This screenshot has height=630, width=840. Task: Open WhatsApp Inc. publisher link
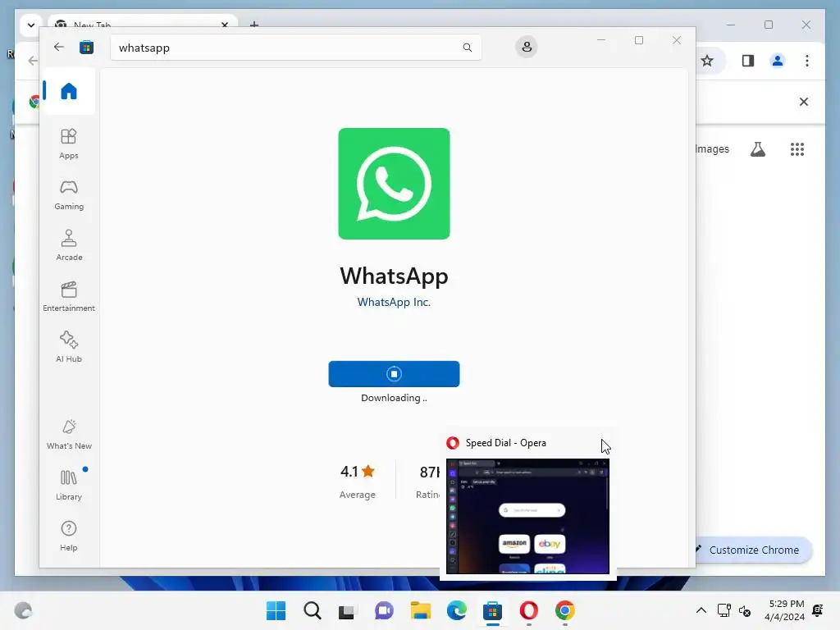coord(394,302)
